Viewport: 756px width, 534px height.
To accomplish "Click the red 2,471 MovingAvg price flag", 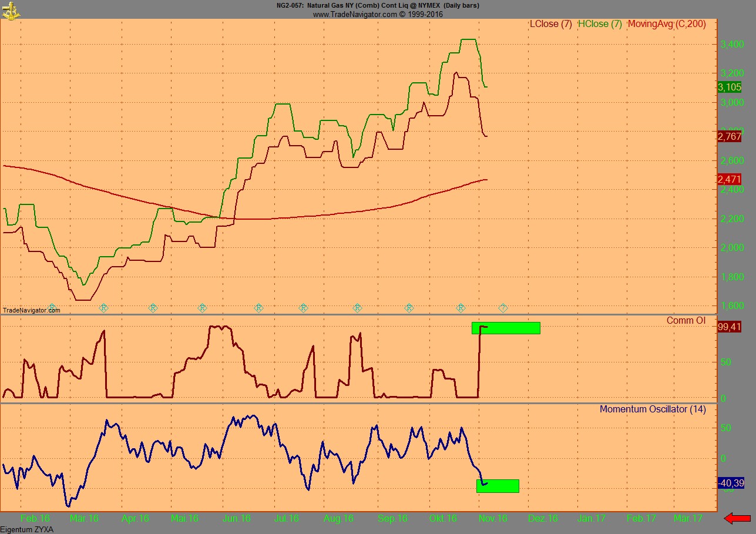I will (728, 180).
